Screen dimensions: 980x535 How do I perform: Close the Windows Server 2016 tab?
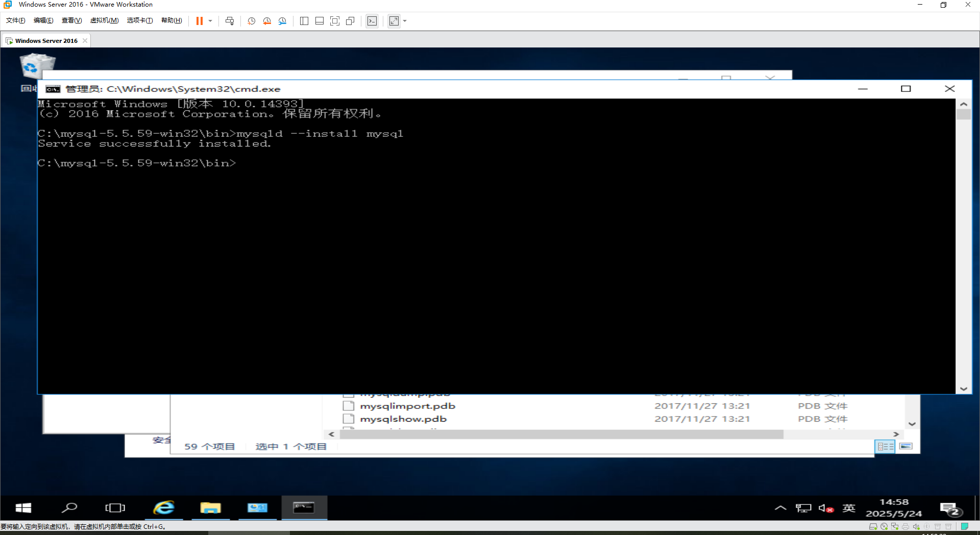(x=85, y=41)
